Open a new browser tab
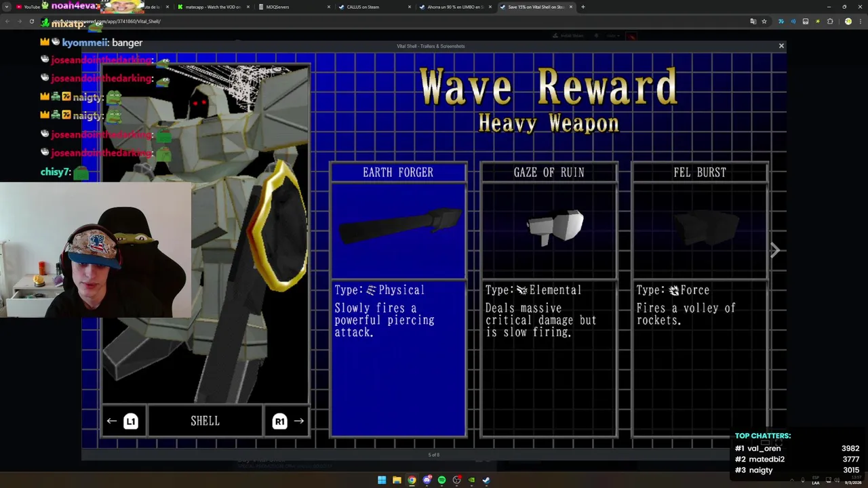This screenshot has width=868, height=488. tap(583, 7)
